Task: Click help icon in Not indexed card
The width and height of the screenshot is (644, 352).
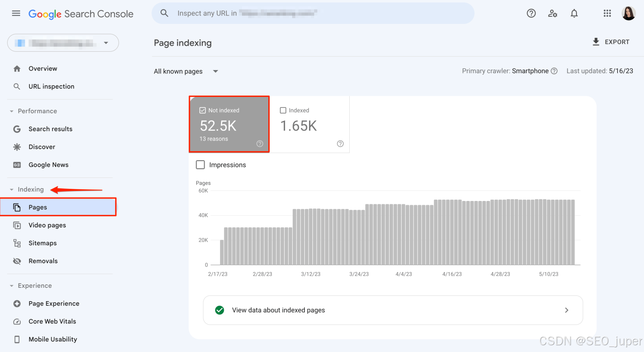Action: pos(260,143)
